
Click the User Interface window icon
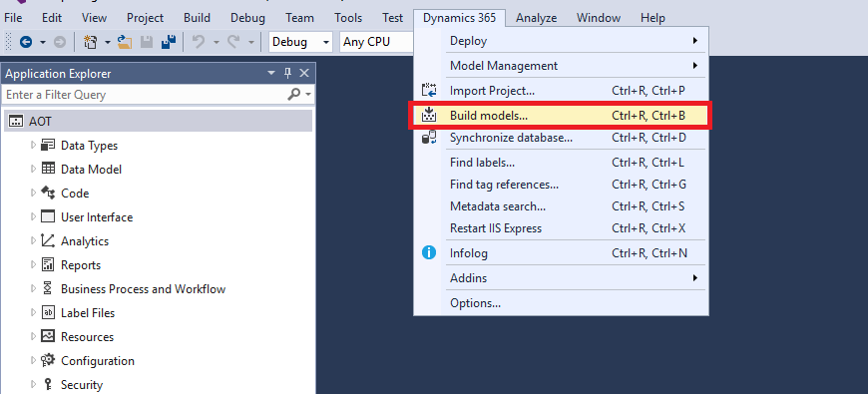(48, 216)
